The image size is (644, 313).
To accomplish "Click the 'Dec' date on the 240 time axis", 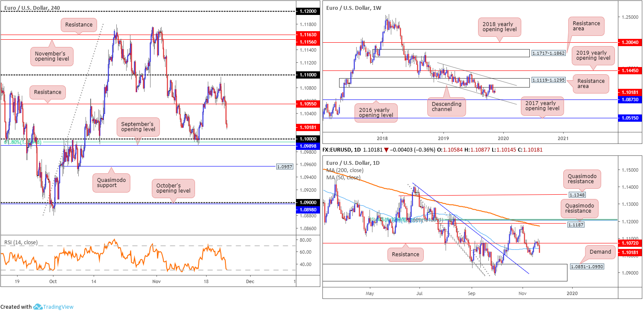I will click(251, 282).
